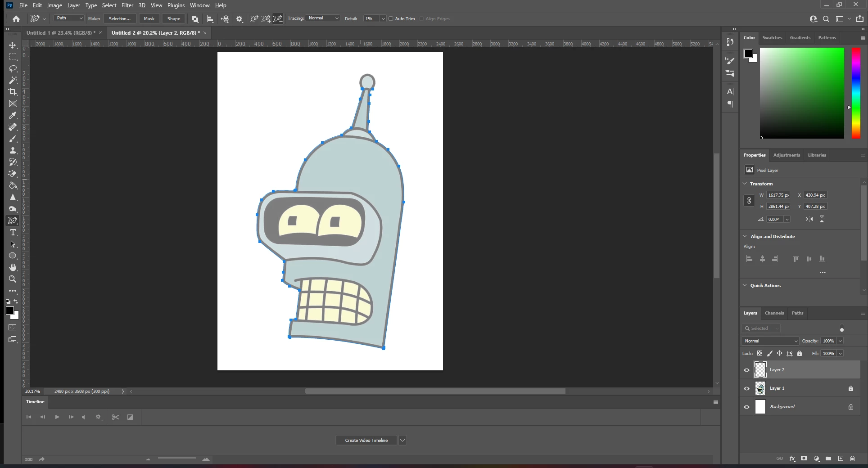This screenshot has width=868, height=468.
Task: Click the Create Video Timeline button
Action: (366, 440)
